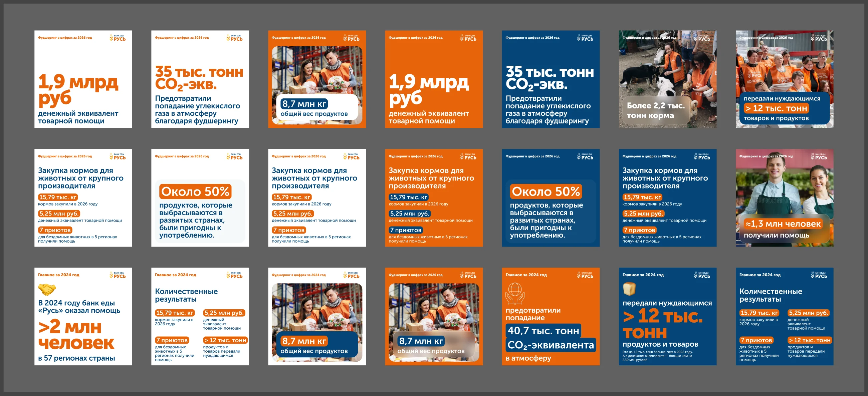868x396 pixels.
Task: Select the '≈1,3 млн человек' photo artboard
Action: 785,198
